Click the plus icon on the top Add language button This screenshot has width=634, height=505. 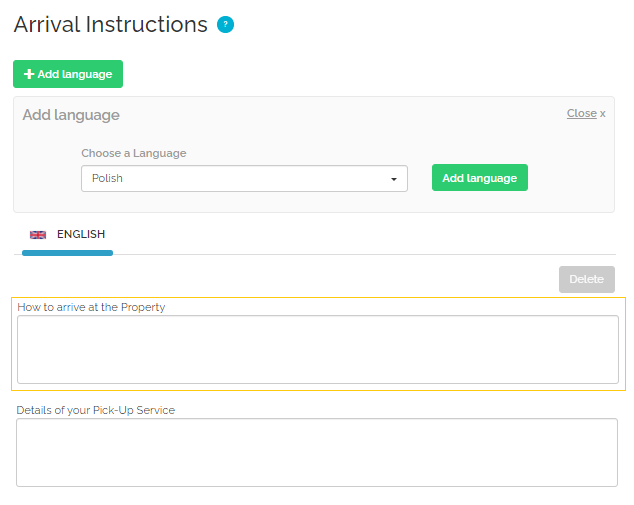pyautogui.click(x=29, y=74)
